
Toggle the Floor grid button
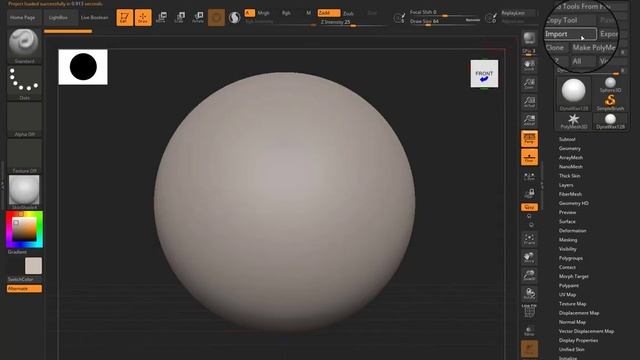tap(529, 157)
